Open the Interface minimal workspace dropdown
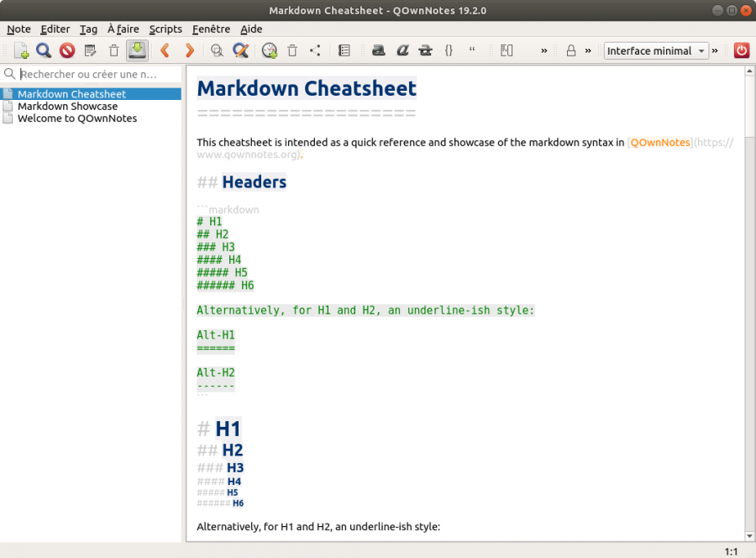756x558 pixels. point(656,50)
